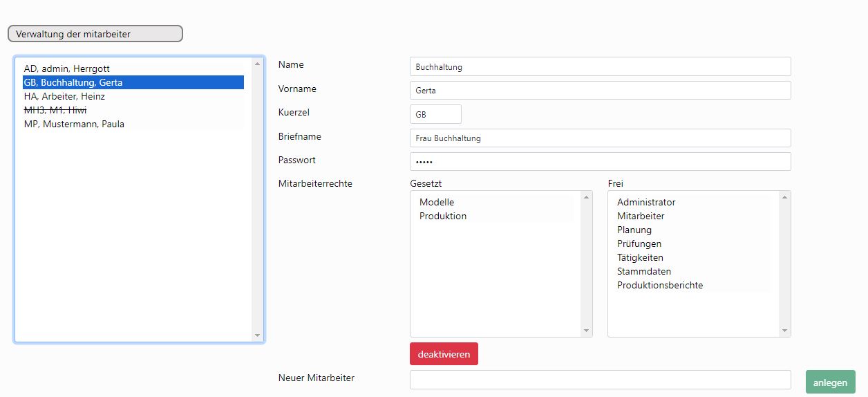Viewport: 868px width, 397px height.
Task: Select Stammdaten in the Frei list
Action: point(644,271)
